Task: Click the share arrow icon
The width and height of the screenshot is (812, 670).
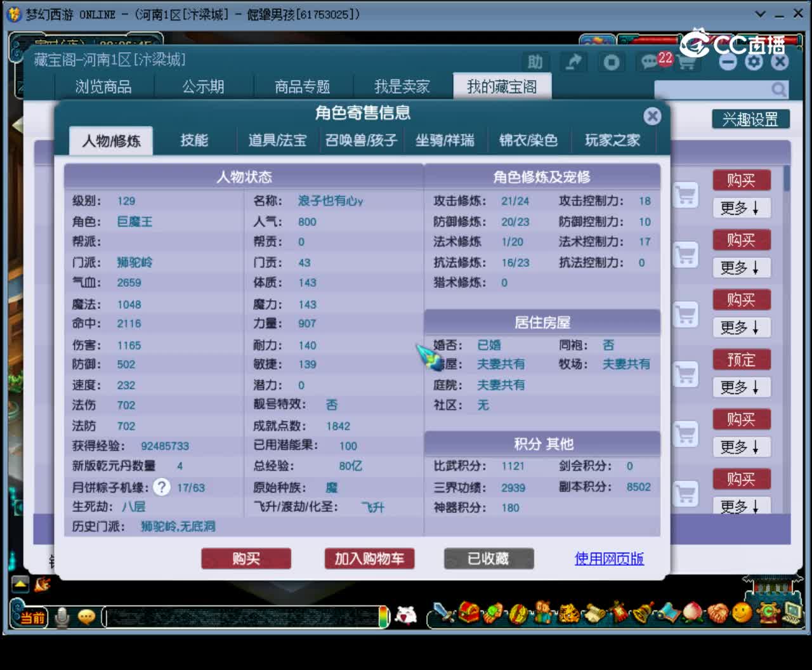Action: [573, 62]
